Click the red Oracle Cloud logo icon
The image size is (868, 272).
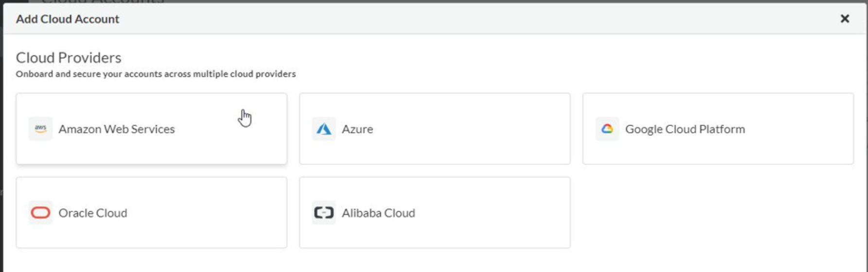click(40, 213)
